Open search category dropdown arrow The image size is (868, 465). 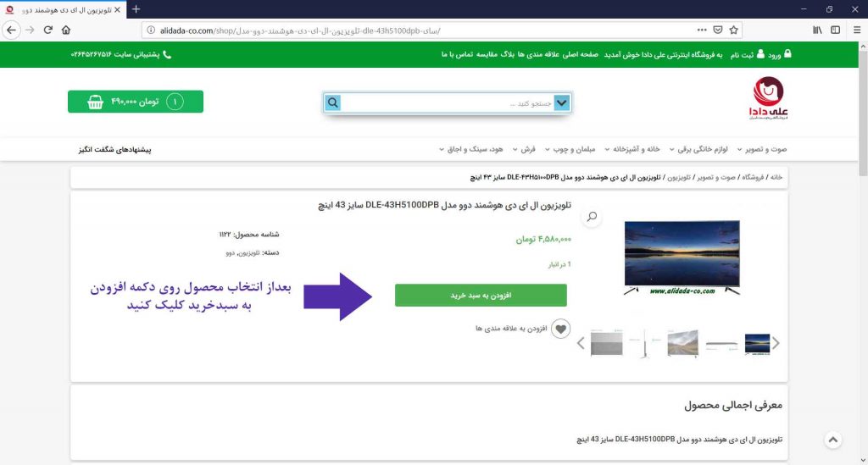coord(562,102)
